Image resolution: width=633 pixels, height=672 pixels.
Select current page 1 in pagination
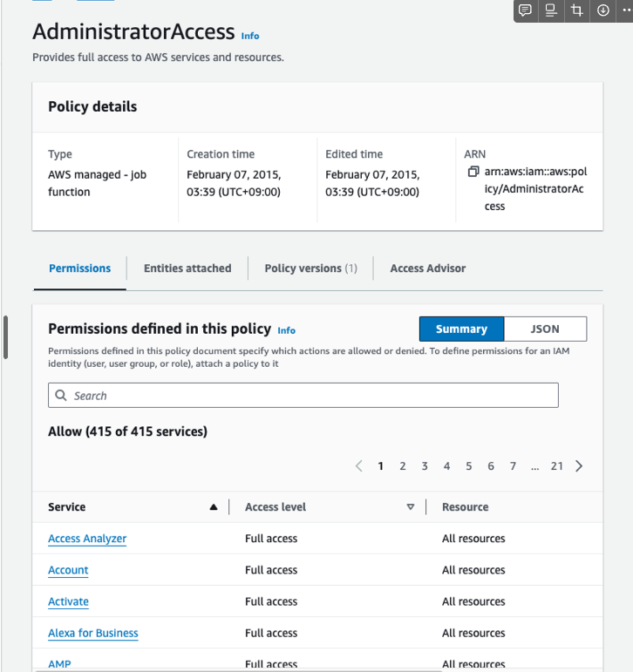pyautogui.click(x=380, y=465)
